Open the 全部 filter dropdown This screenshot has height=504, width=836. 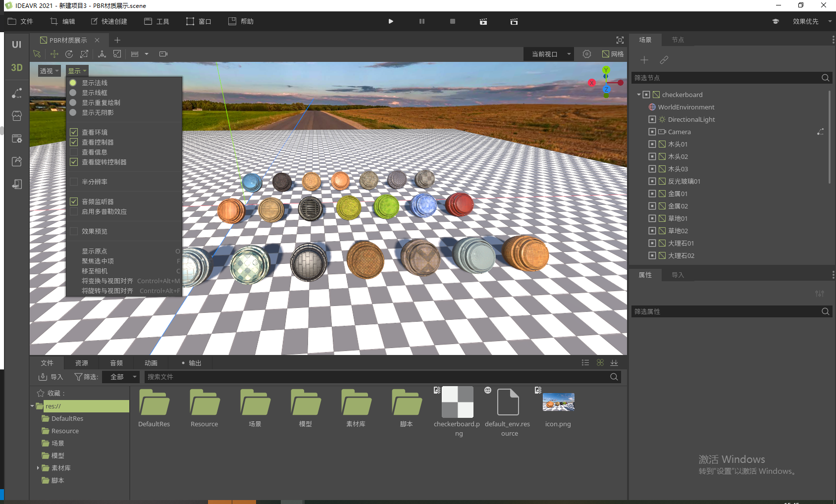pos(121,377)
